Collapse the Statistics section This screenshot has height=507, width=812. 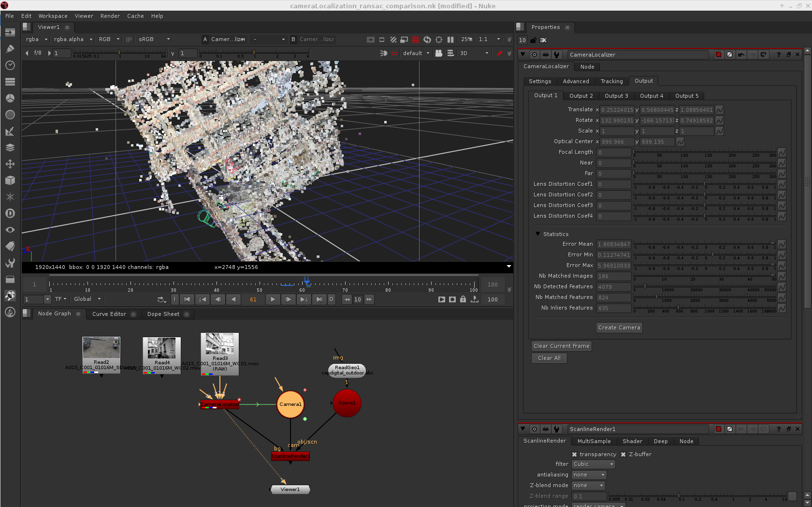coord(537,234)
